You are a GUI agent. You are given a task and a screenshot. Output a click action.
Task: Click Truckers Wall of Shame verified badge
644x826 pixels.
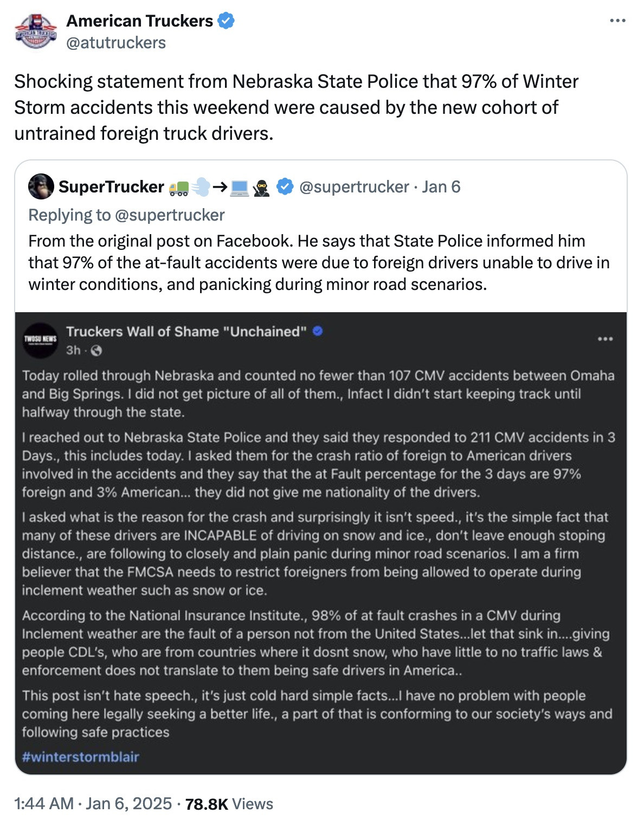(318, 331)
